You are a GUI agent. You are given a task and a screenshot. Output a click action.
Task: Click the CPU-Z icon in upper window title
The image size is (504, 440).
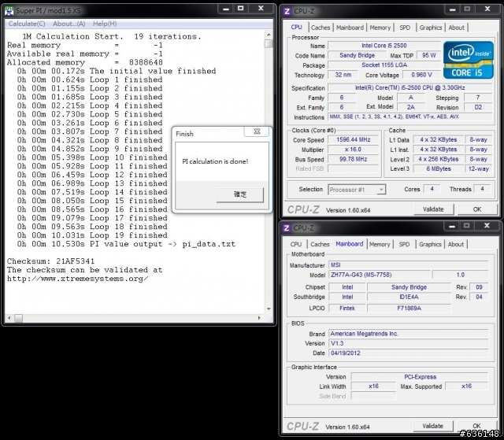pyautogui.click(x=287, y=12)
